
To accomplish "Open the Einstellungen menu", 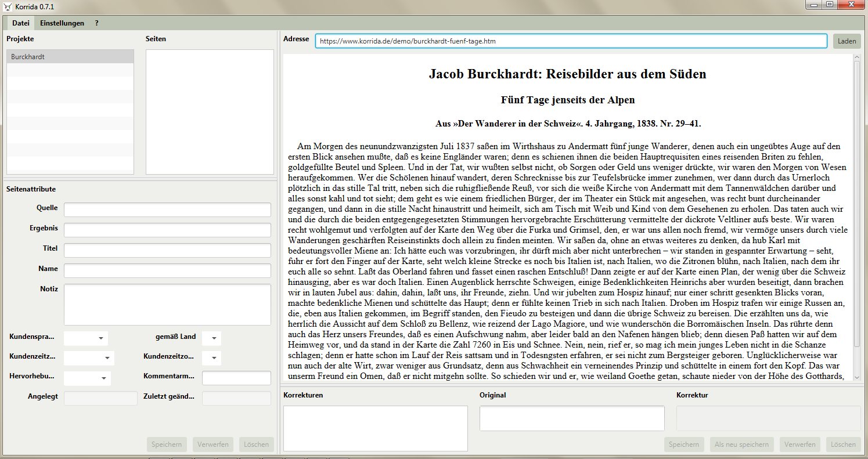I will pyautogui.click(x=62, y=23).
